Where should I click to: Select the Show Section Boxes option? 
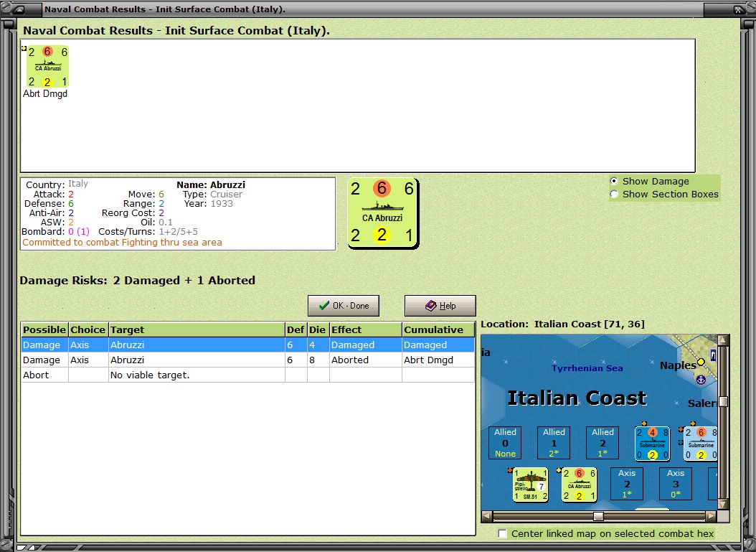[614, 195]
